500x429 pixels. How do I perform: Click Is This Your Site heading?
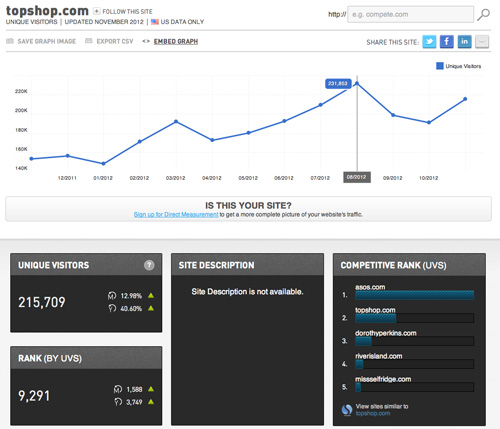coord(248,205)
